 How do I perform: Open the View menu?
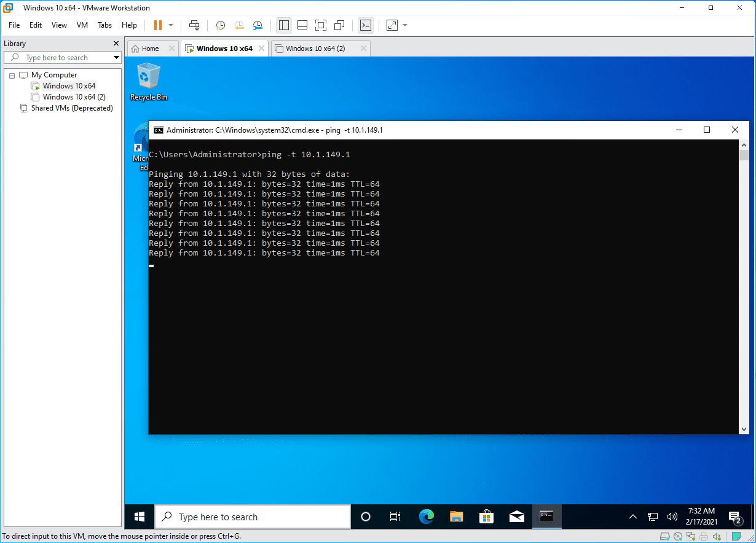pos(59,25)
